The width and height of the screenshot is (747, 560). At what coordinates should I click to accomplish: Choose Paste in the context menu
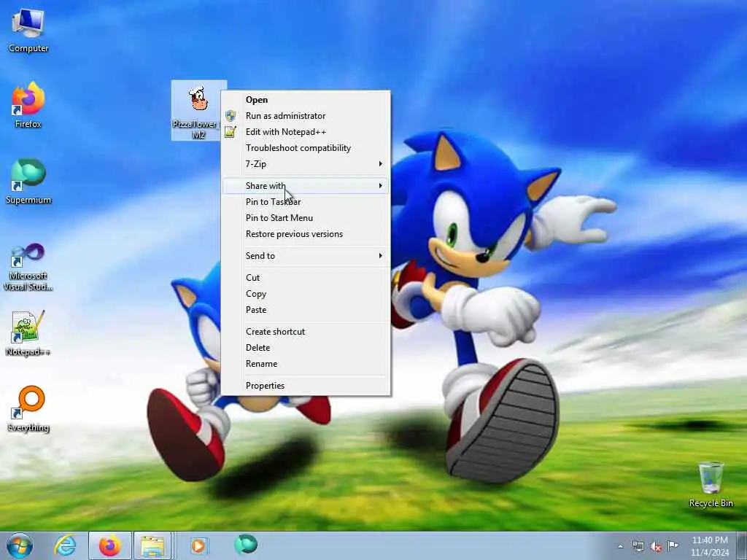tap(306, 310)
